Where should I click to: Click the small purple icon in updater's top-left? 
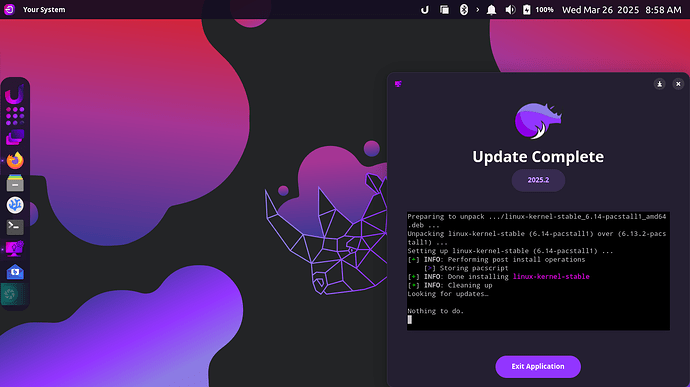pos(398,84)
